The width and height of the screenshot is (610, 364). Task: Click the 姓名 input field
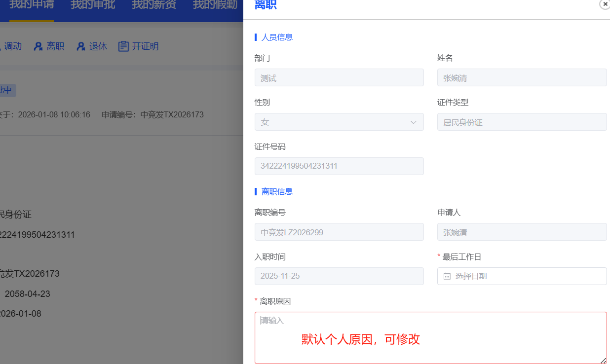click(x=522, y=77)
